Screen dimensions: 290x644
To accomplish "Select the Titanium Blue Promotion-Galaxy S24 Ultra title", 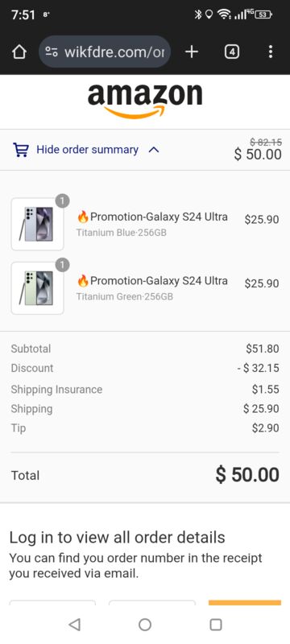I will [152, 217].
